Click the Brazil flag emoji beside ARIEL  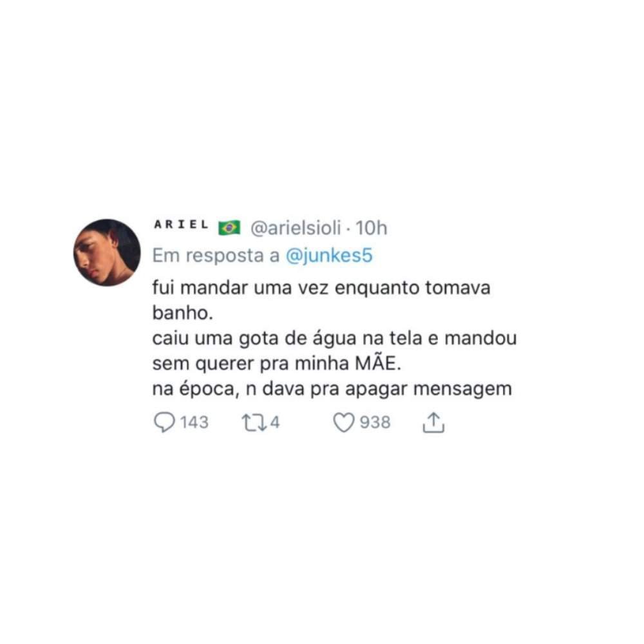click(229, 227)
